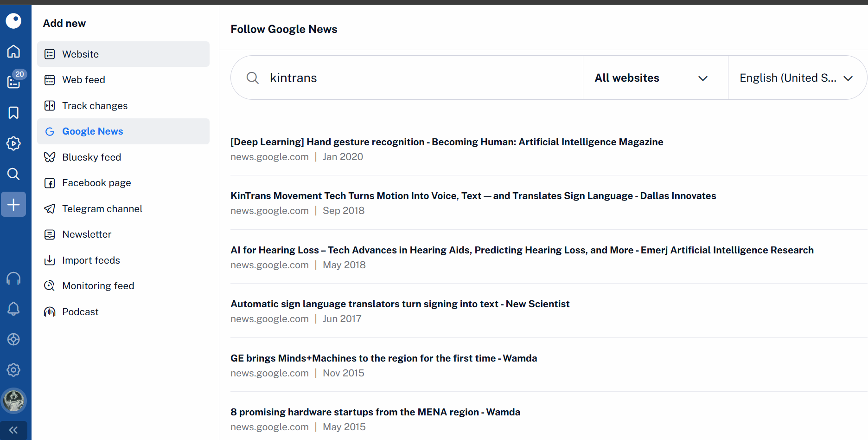Open the All websites dropdown
The image size is (868, 440).
click(655, 78)
